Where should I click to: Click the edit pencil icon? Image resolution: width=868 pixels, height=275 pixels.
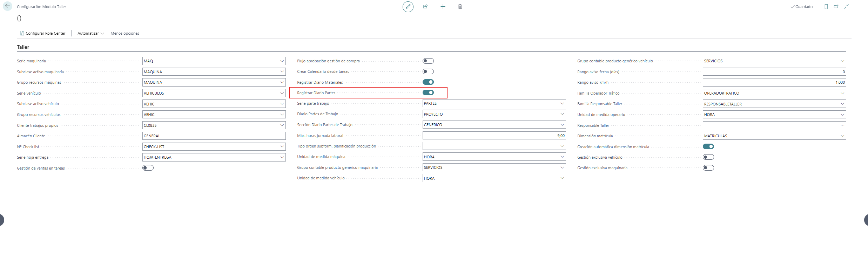coord(408,7)
